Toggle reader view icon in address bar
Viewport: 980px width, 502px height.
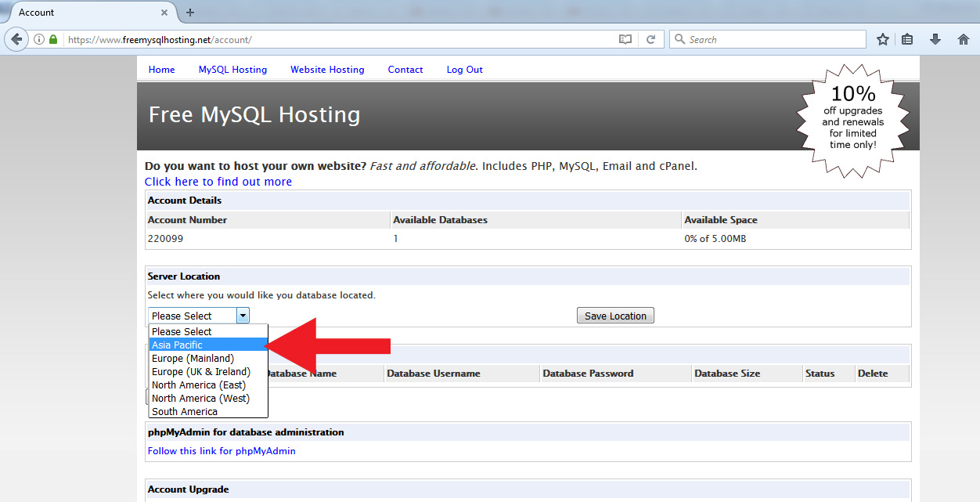click(625, 39)
